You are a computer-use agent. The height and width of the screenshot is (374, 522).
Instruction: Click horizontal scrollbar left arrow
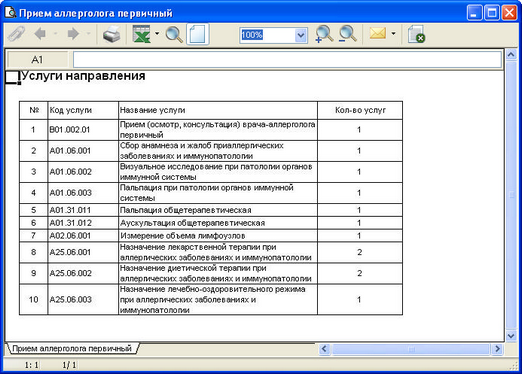pos(325,349)
